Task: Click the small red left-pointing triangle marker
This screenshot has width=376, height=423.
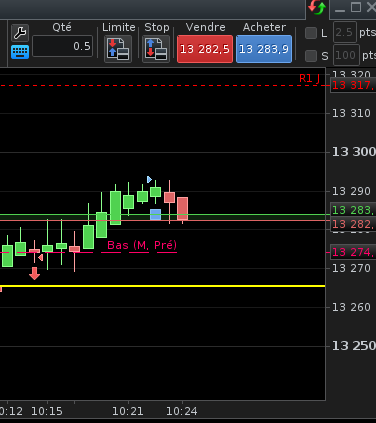Action: tap(41, 258)
